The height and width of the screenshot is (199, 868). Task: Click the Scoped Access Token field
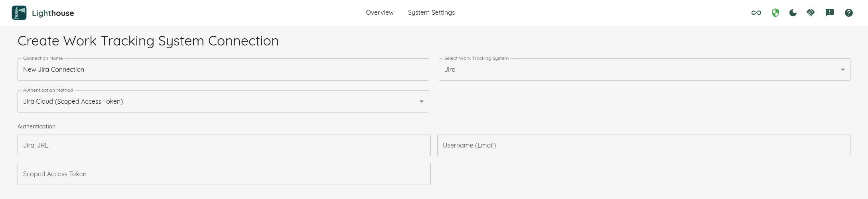pyautogui.click(x=224, y=174)
